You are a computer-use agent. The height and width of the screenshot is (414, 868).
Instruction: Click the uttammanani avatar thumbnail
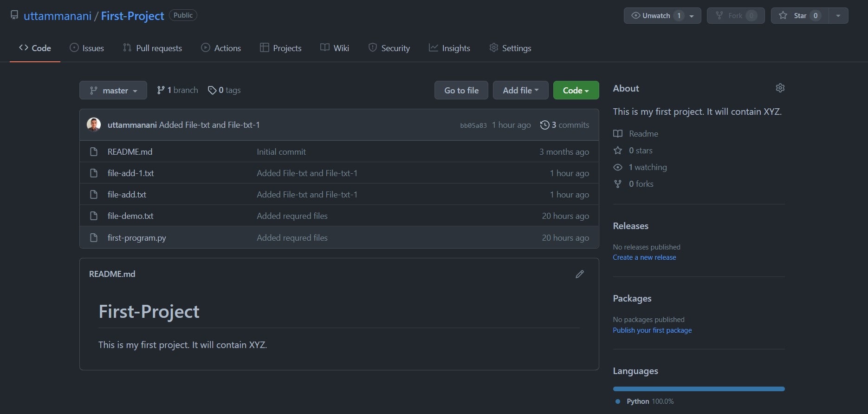pos(94,125)
